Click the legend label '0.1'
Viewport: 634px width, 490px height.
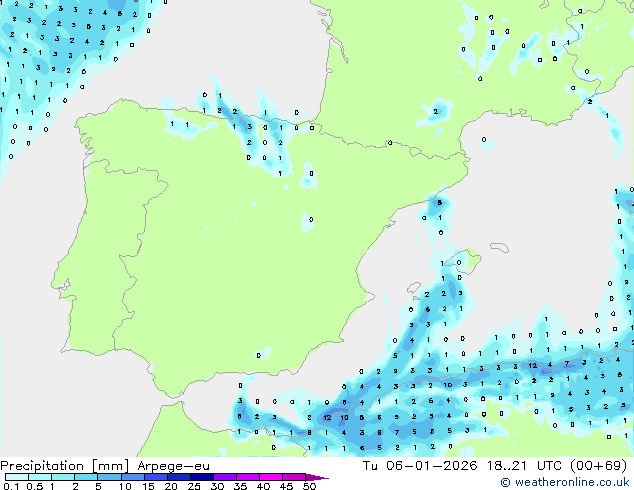pyautogui.click(x=11, y=486)
